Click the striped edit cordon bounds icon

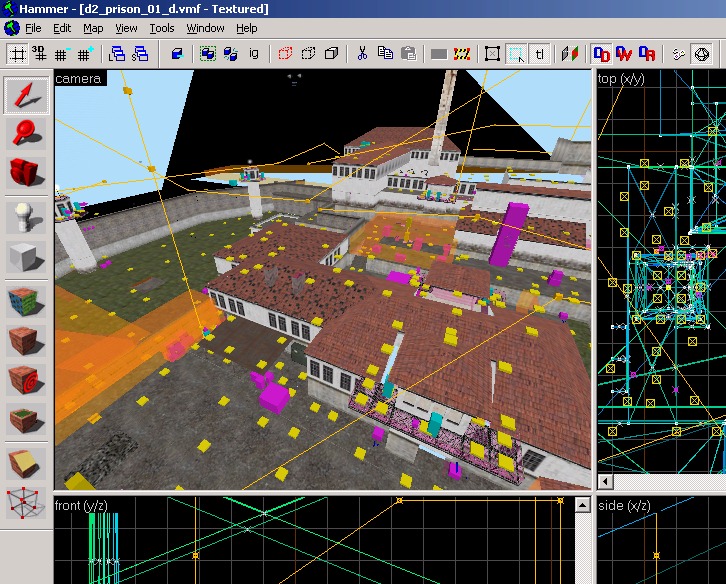point(462,54)
